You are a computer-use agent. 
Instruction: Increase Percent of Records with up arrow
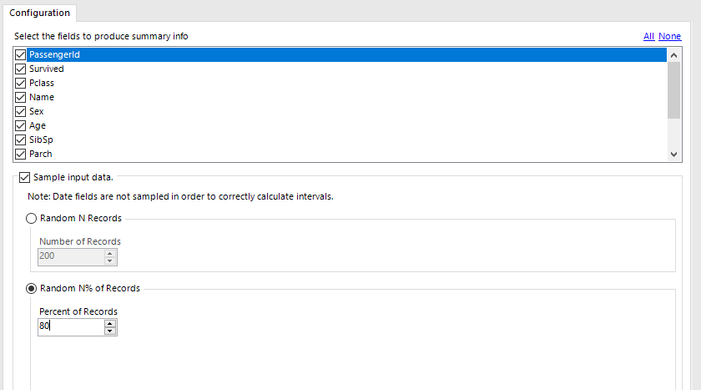pyautogui.click(x=110, y=323)
